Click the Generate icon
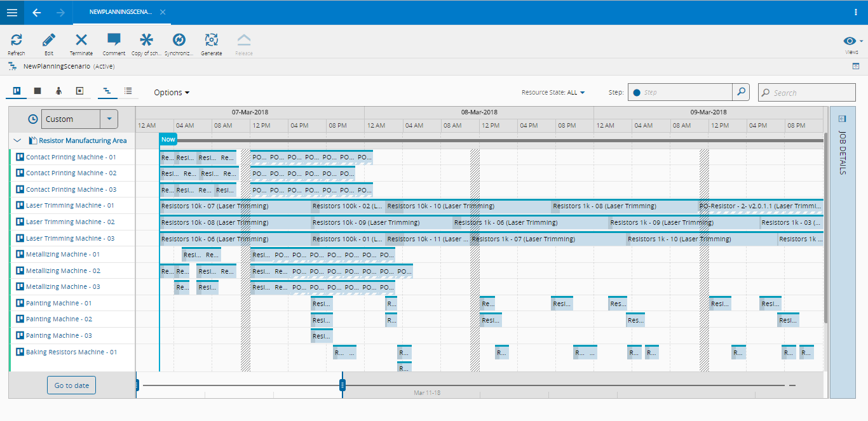This screenshot has height=421, width=868. coord(212,41)
